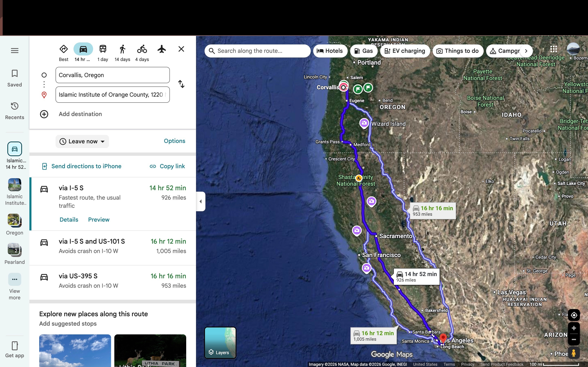Image resolution: width=588 pixels, height=367 pixels.
Task: Click the show your location button
Action: [574, 315]
